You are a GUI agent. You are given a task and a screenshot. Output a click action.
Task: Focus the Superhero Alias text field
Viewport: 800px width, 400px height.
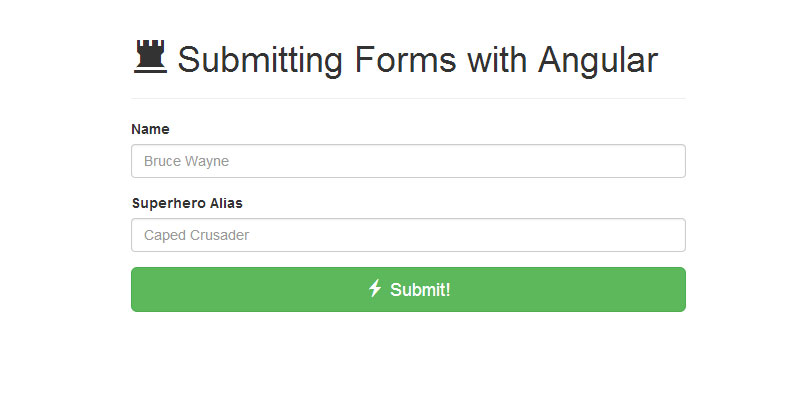408,235
